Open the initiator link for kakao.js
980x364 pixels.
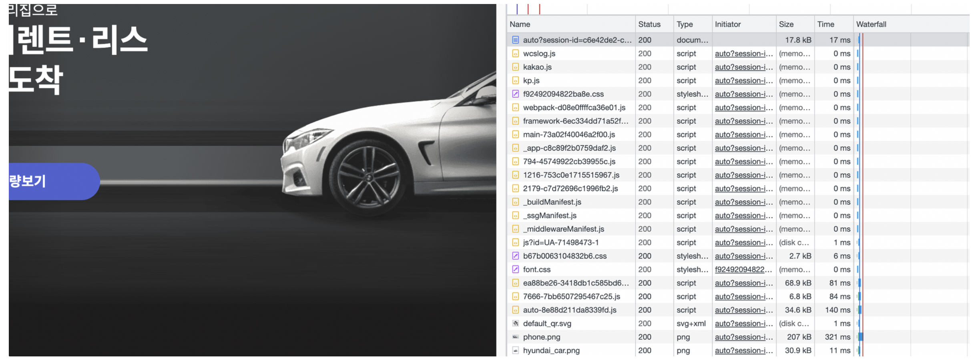pos(744,67)
